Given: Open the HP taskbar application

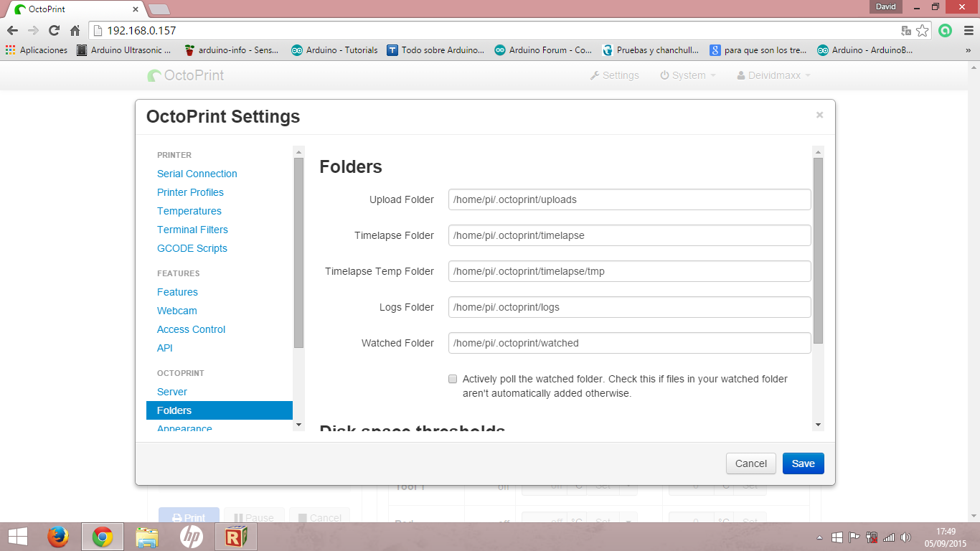Looking at the screenshot, I should click(x=192, y=537).
